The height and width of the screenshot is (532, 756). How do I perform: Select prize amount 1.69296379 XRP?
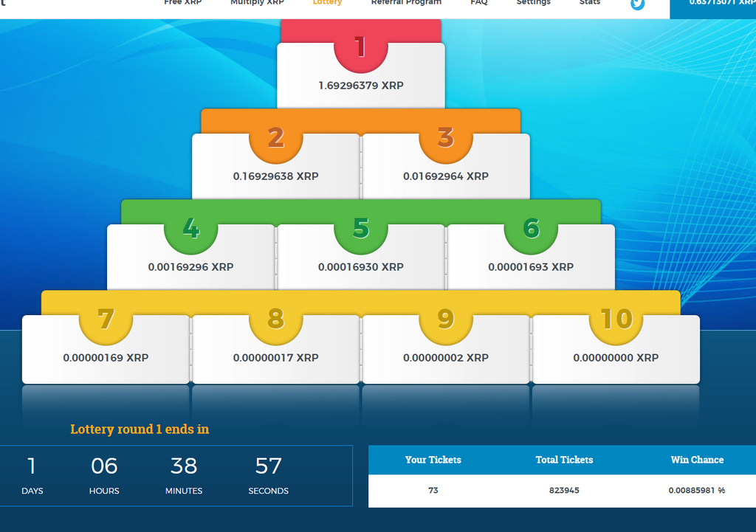click(360, 86)
